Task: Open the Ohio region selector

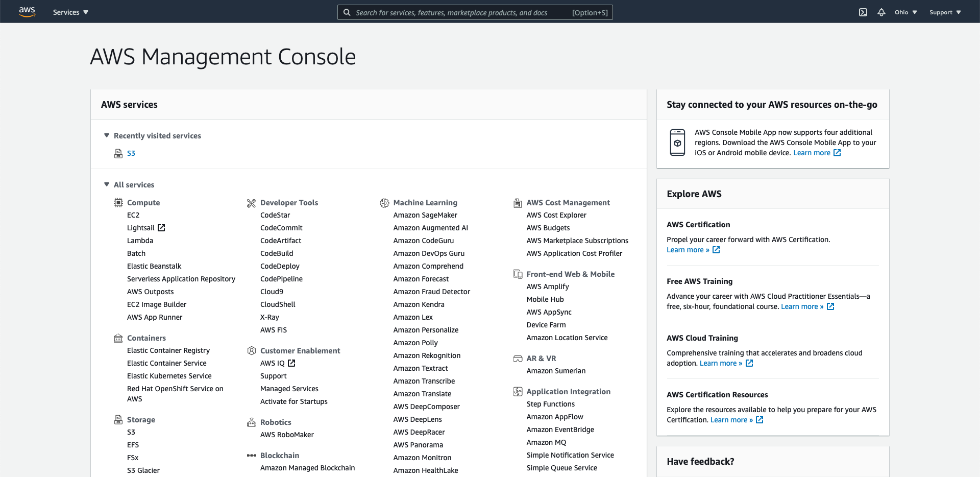Action: [905, 12]
